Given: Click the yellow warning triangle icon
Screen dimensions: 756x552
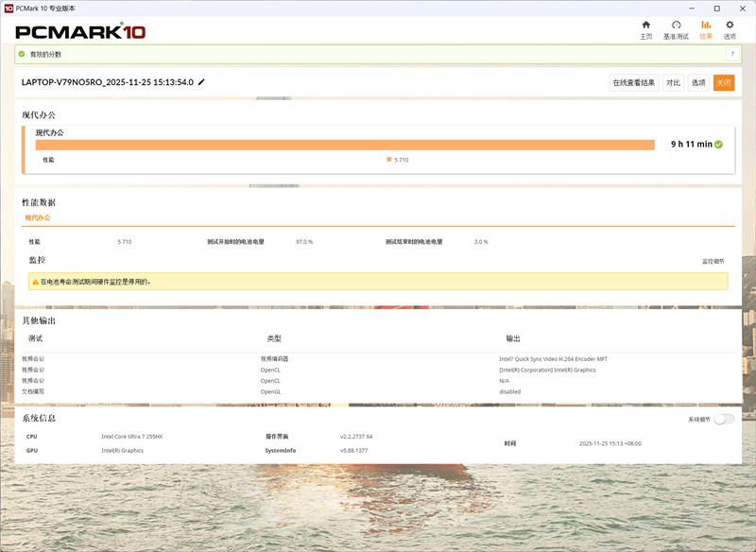Looking at the screenshot, I should point(35,282).
